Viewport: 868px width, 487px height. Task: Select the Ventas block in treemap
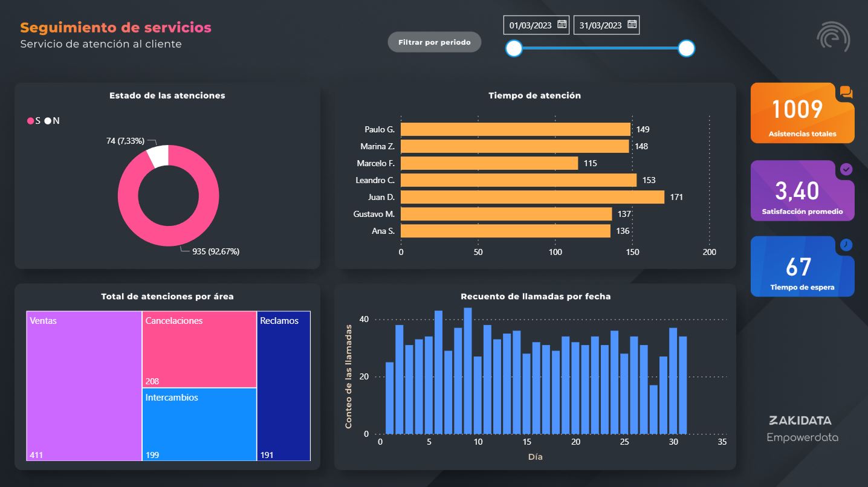(84, 385)
